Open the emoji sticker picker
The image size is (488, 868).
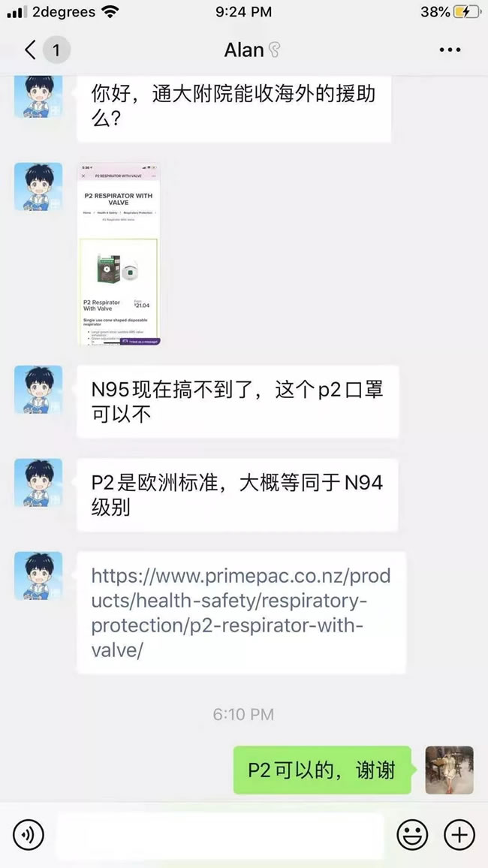click(x=412, y=834)
